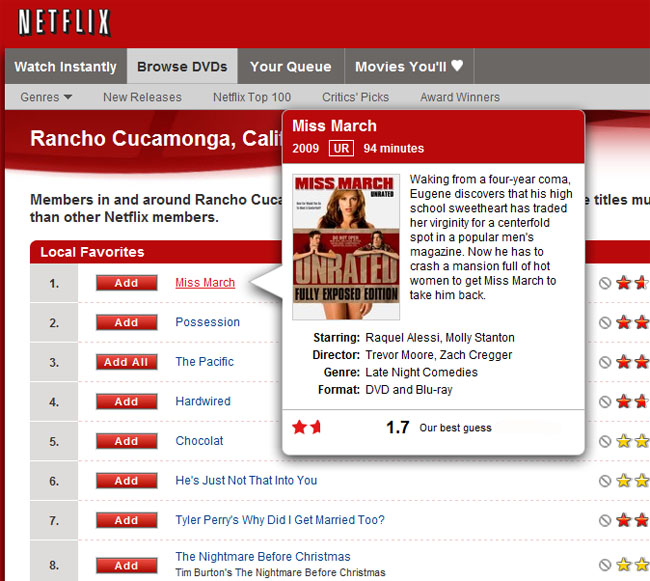Click second star in Miss March popup rating

(315, 427)
